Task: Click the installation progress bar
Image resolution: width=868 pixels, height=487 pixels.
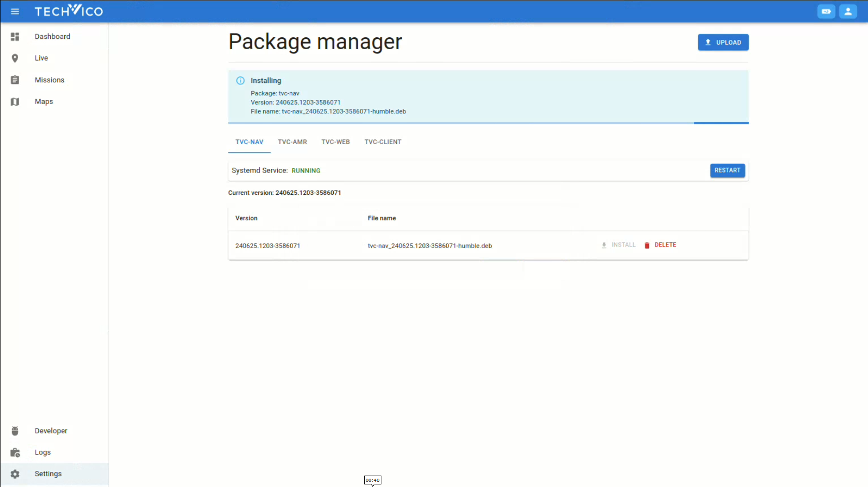Action: click(488, 123)
